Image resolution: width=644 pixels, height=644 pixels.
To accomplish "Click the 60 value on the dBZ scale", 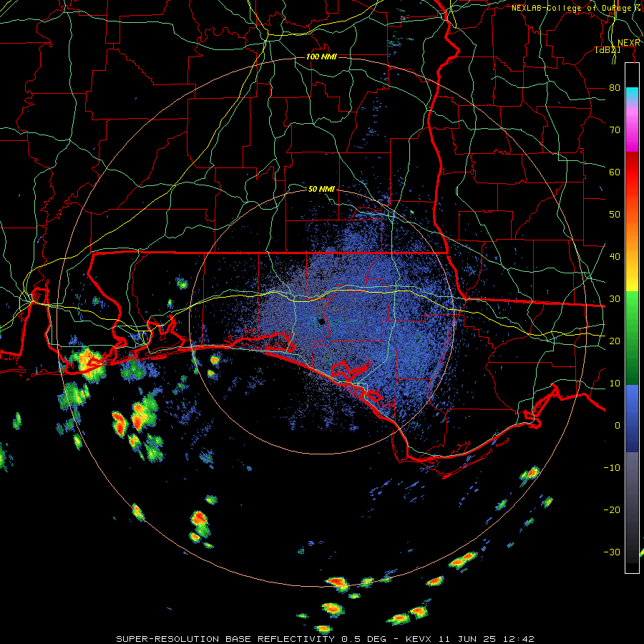I will point(615,172).
